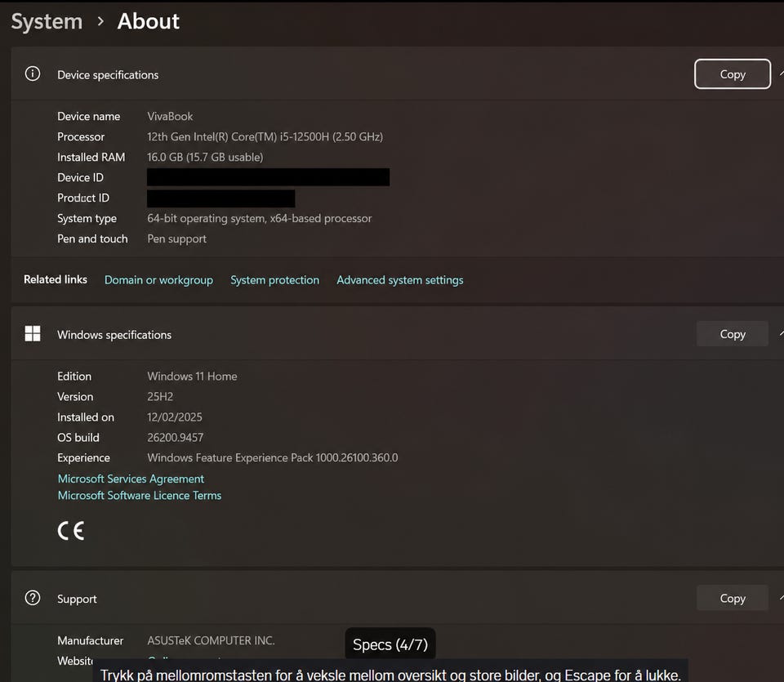784x682 pixels.
Task: Select the 64-bit system type value
Action: coord(260,219)
